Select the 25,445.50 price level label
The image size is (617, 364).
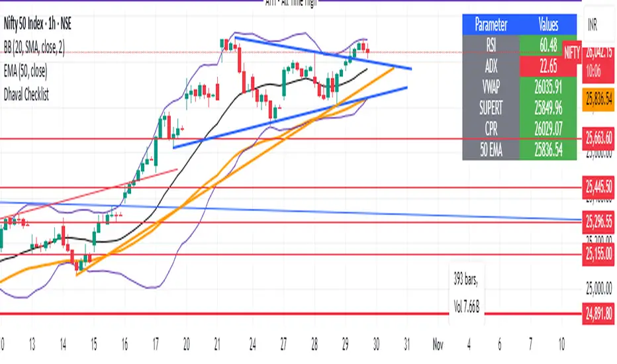pyautogui.click(x=598, y=187)
